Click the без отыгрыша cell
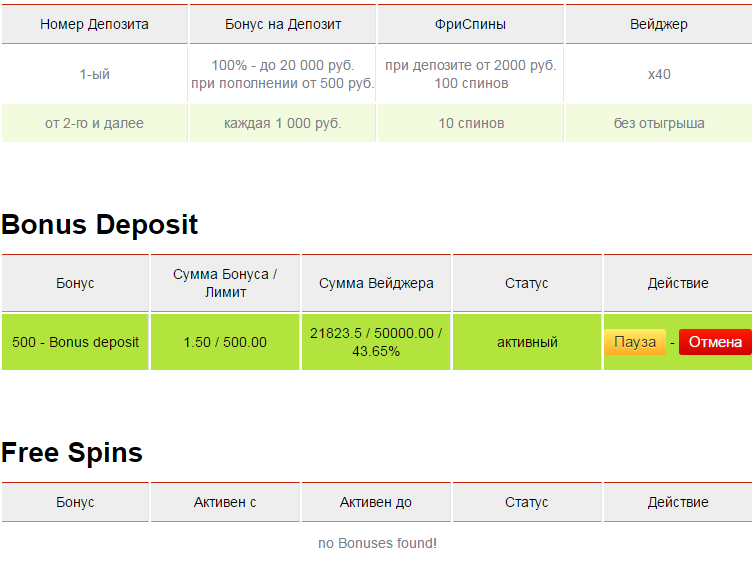 tap(659, 124)
